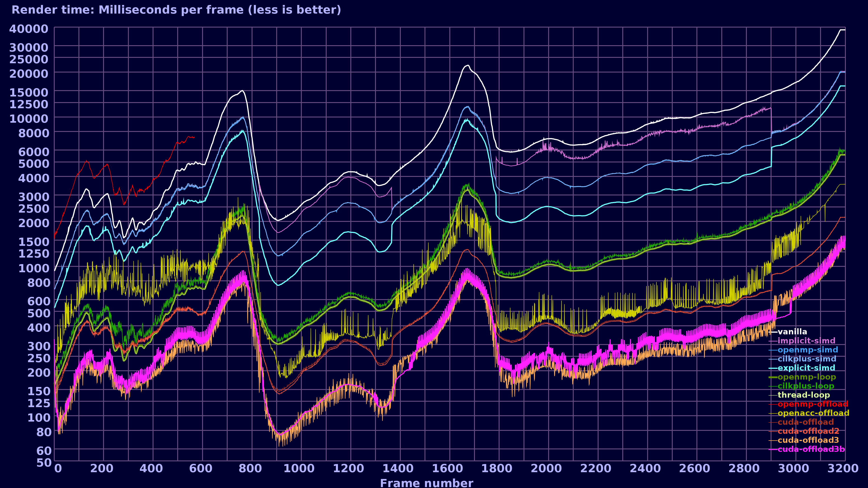Click the cuda-offload3 legend entry
The image size is (868, 488).
[808, 440]
